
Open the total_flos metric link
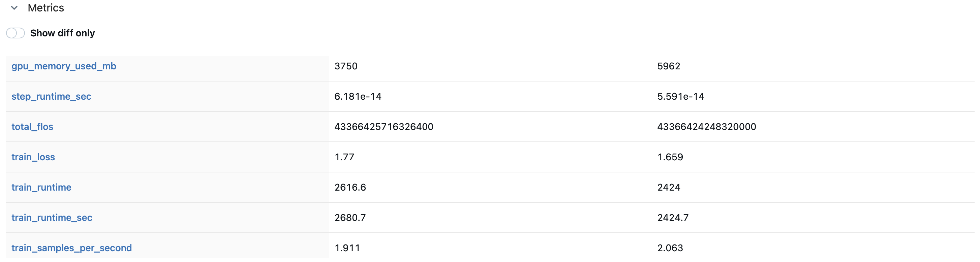coord(32,127)
